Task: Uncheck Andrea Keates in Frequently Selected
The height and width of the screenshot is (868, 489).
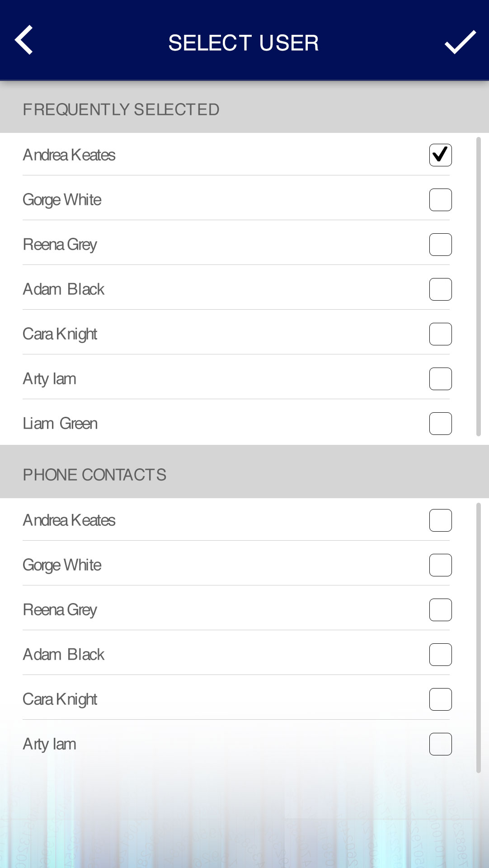Action: pos(440,155)
